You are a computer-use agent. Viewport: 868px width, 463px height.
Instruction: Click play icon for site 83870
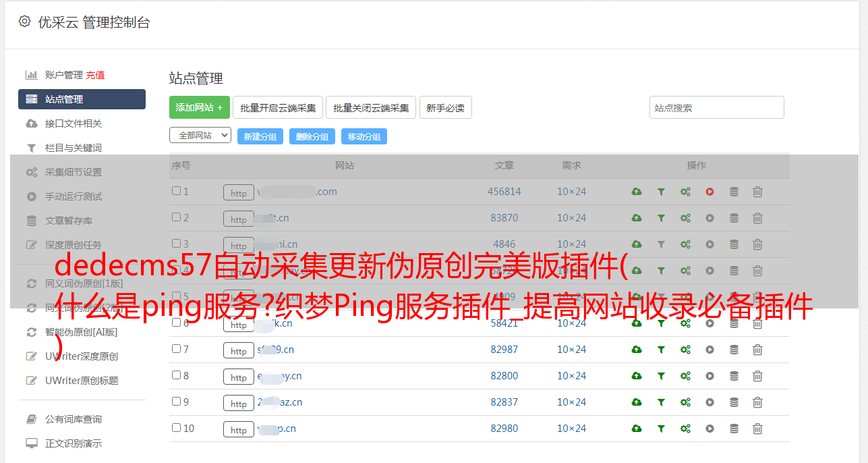[710, 218]
